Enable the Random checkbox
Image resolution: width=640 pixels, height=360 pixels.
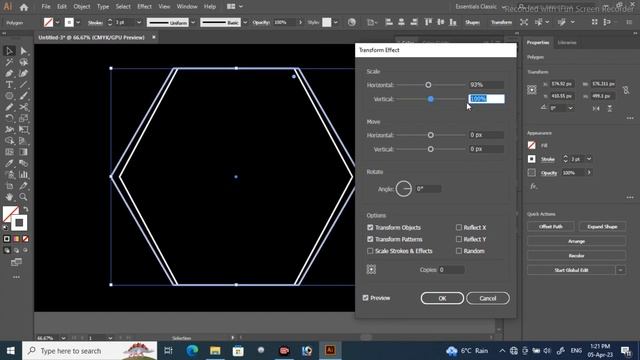pyautogui.click(x=459, y=251)
